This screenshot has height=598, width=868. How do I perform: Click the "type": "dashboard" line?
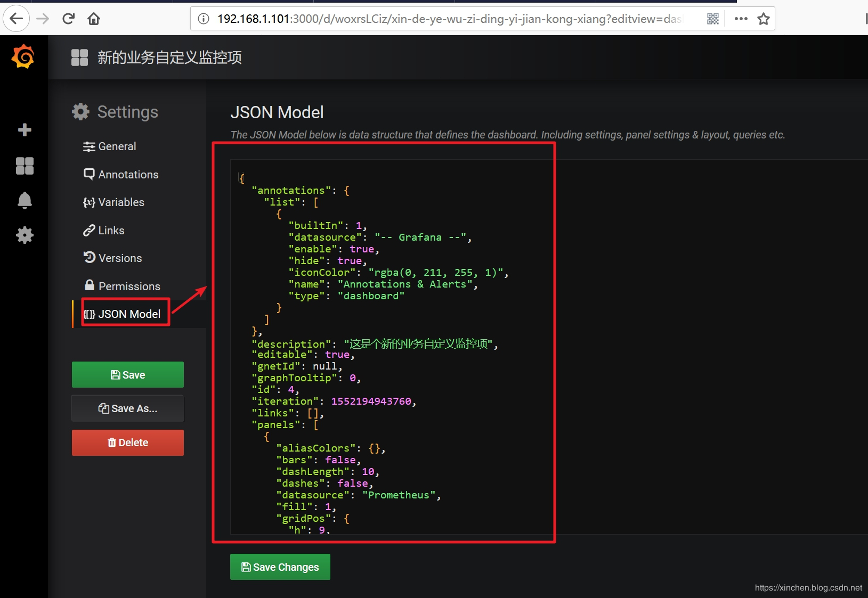(347, 296)
